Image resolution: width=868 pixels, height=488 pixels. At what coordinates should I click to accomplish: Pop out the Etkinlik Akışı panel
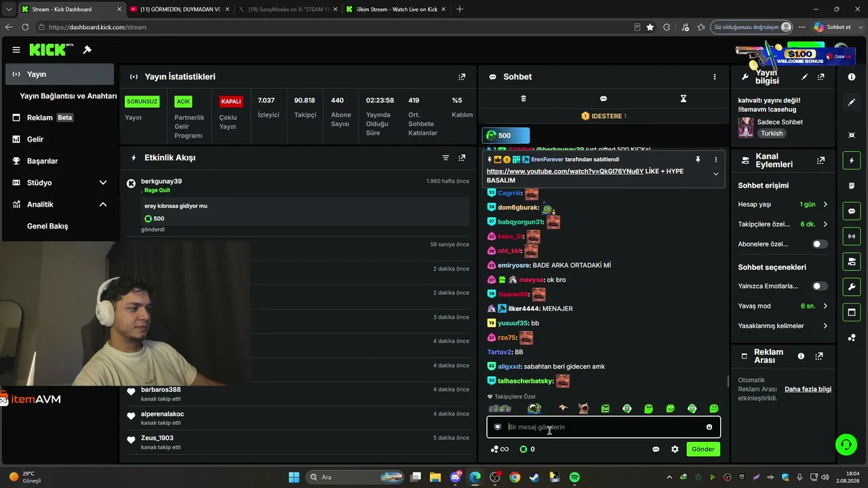coord(462,158)
